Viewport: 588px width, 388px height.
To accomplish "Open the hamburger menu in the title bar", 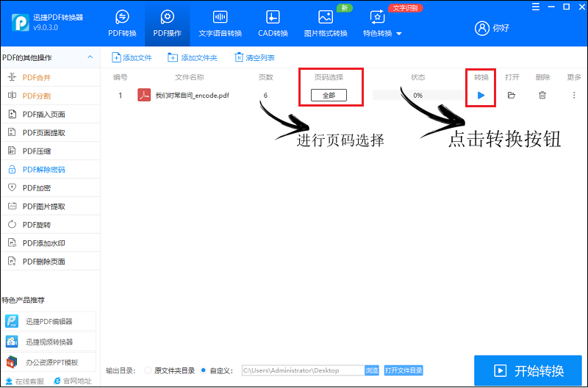I will [x=536, y=7].
